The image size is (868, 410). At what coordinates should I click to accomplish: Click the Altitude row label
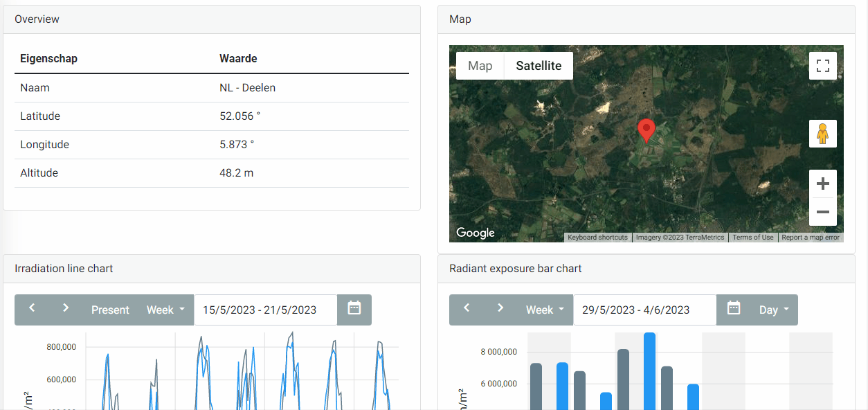[x=39, y=173]
